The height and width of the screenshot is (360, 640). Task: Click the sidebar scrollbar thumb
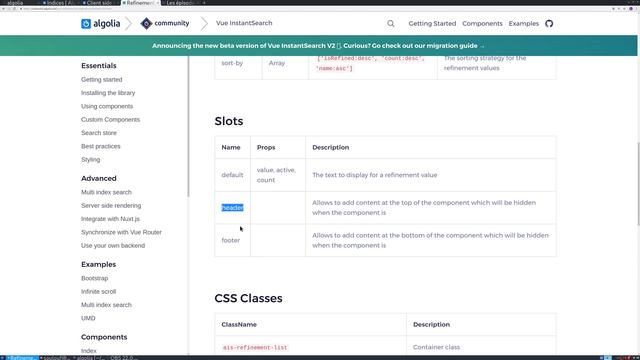click(x=188, y=127)
